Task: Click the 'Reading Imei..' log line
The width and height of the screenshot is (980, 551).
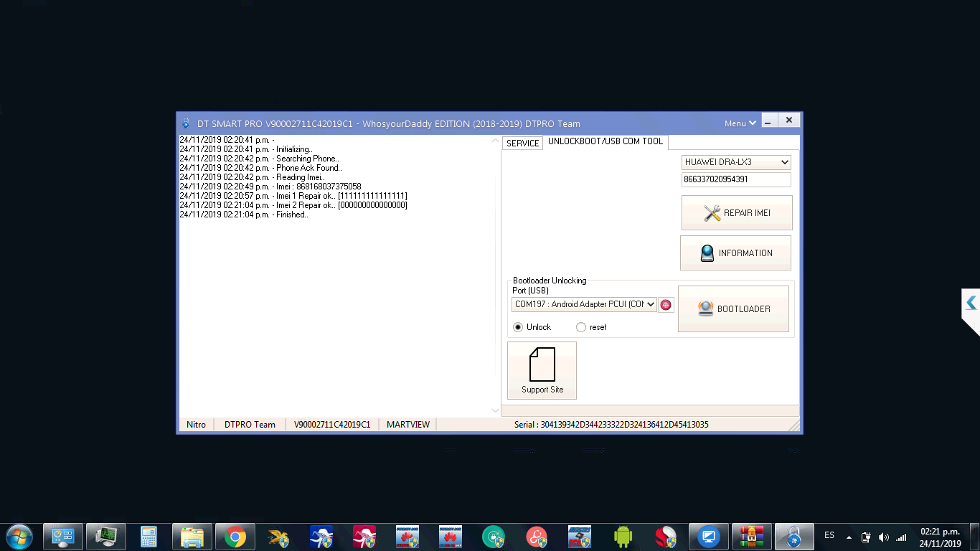Action: [252, 177]
